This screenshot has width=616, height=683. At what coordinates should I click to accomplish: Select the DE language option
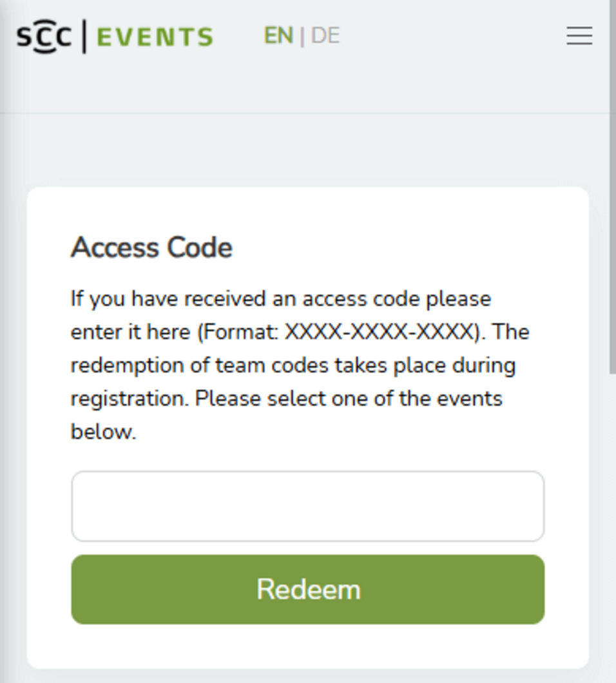coord(325,36)
